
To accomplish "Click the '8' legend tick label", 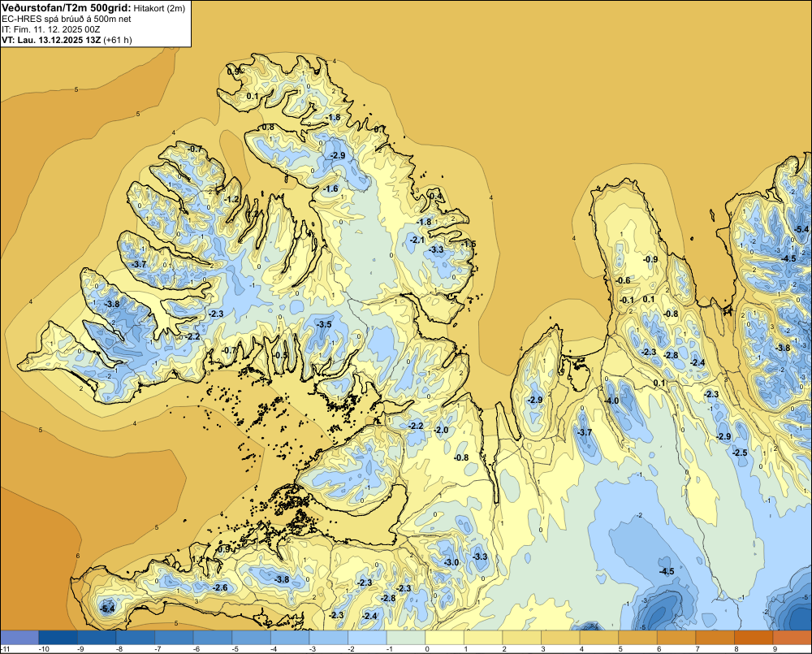I will coord(735,649).
